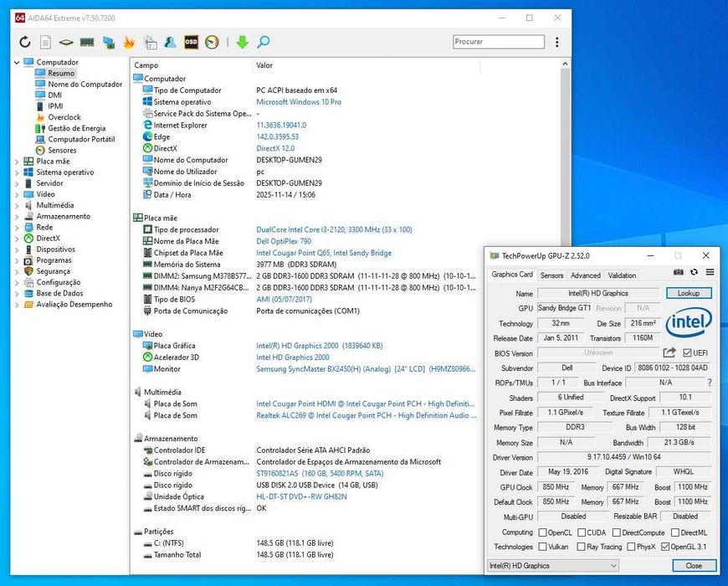Open the Report page icon in toolbar
This screenshot has height=586, width=728.
point(45,42)
